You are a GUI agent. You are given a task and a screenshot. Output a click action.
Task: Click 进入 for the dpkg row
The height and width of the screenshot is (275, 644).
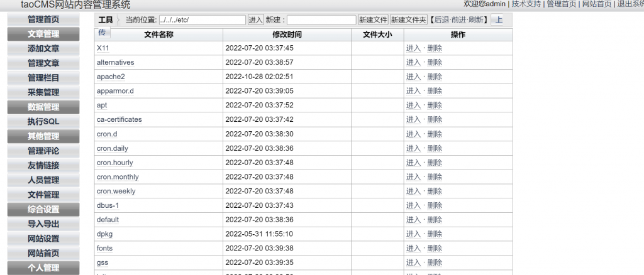click(x=413, y=234)
